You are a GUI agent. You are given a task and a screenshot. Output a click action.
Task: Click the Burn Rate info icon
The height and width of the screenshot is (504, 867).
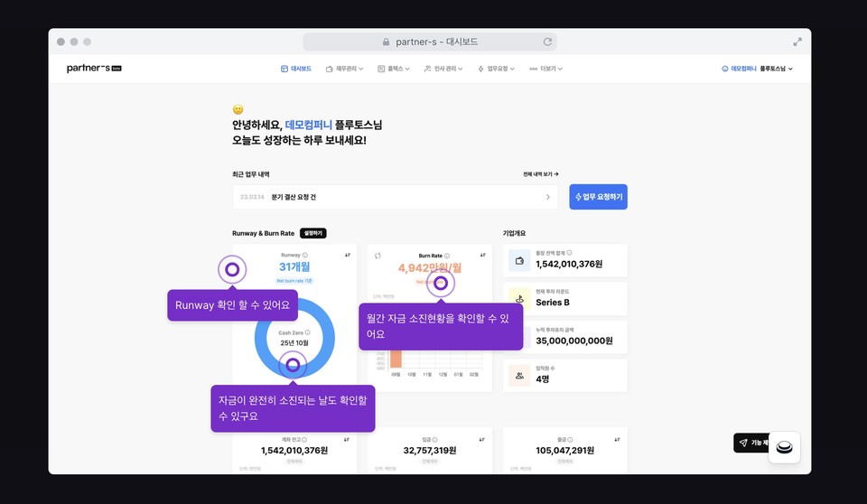[x=447, y=256]
